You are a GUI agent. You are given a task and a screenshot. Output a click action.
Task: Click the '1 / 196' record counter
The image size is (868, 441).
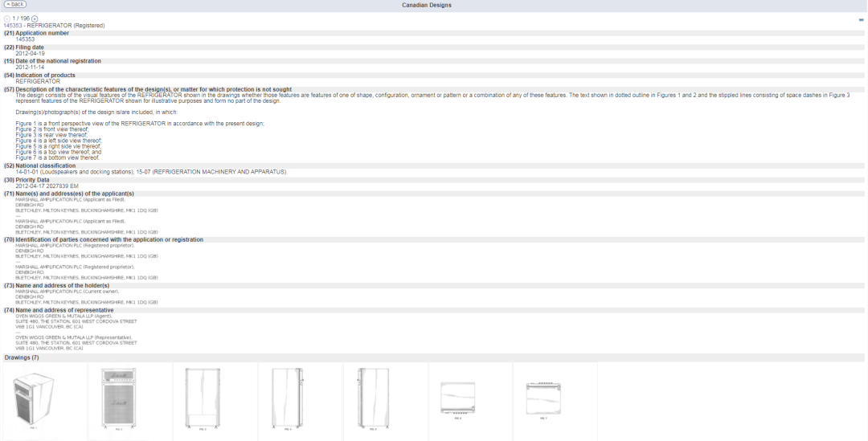tap(21, 18)
